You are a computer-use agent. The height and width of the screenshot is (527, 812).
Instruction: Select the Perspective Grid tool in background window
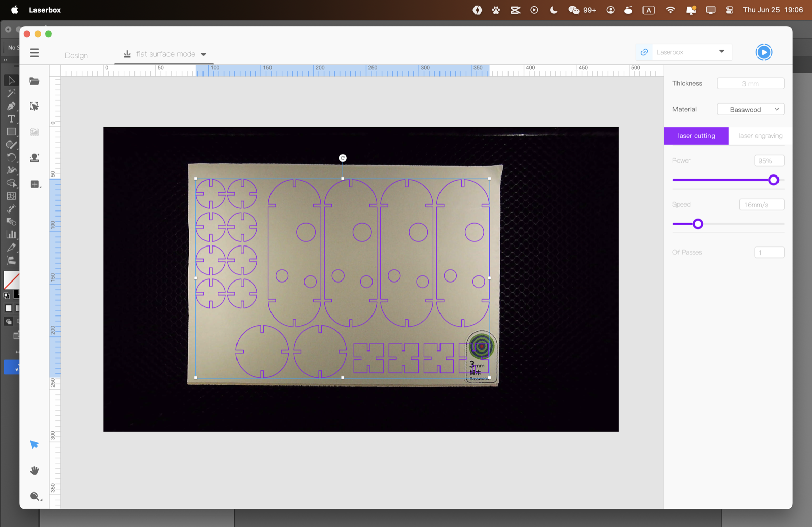11,196
